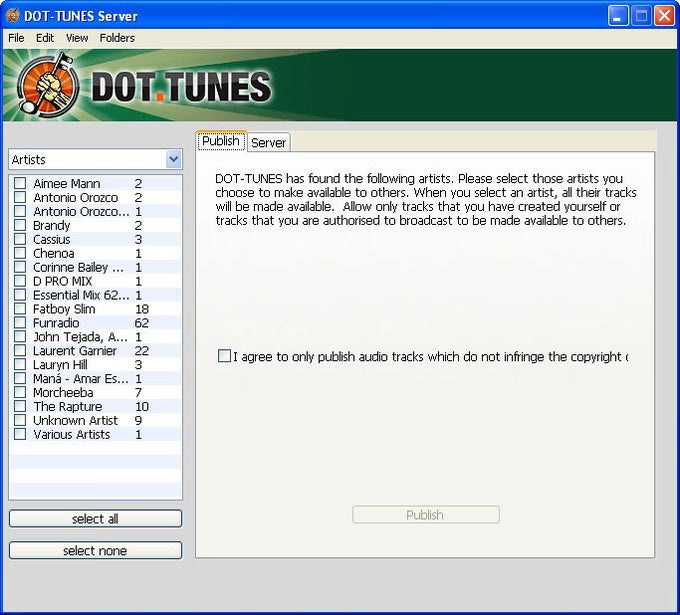Toggle the D PRO MIX checkbox
This screenshot has width=680, height=615.
point(20,281)
